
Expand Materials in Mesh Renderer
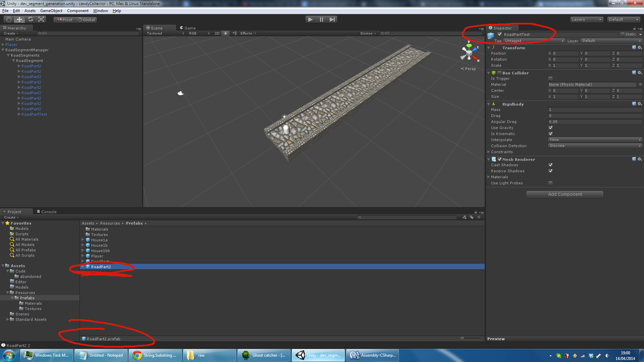tap(489, 177)
